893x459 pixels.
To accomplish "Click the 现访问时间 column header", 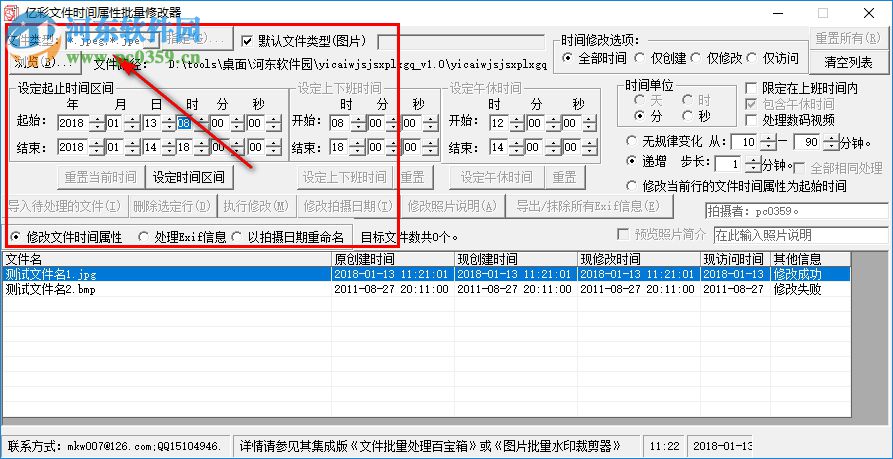I will pyautogui.click(x=736, y=259).
